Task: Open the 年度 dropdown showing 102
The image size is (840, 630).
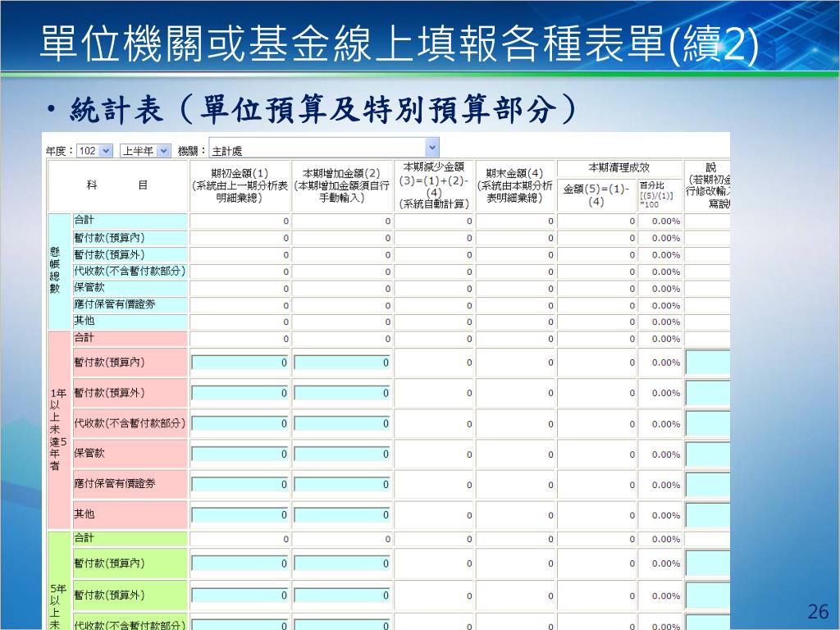Action: point(94,151)
